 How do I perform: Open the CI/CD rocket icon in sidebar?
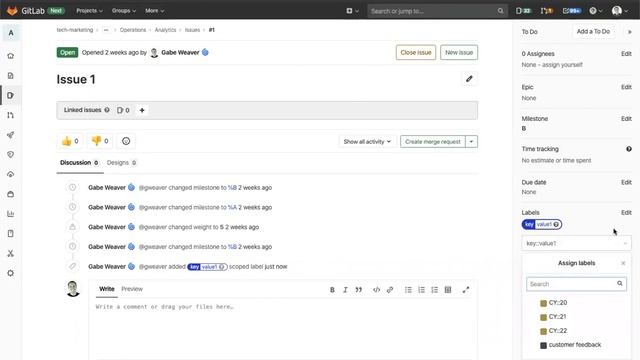[x=11, y=135]
